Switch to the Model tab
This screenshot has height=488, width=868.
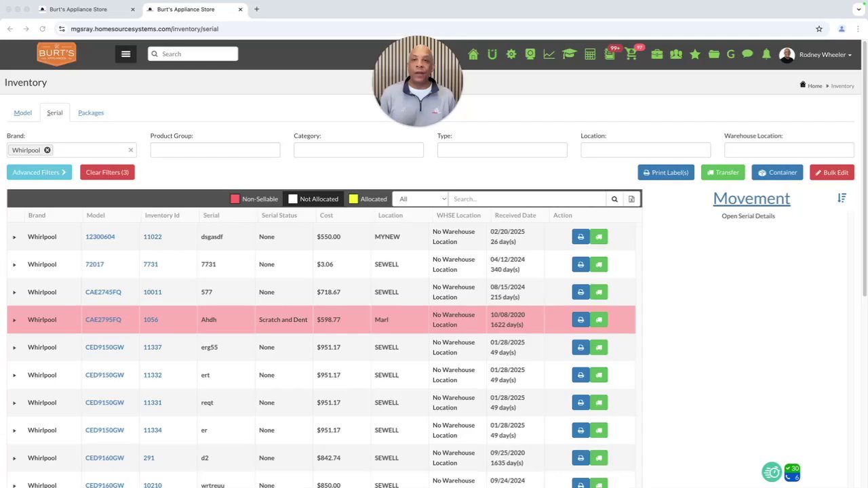23,113
